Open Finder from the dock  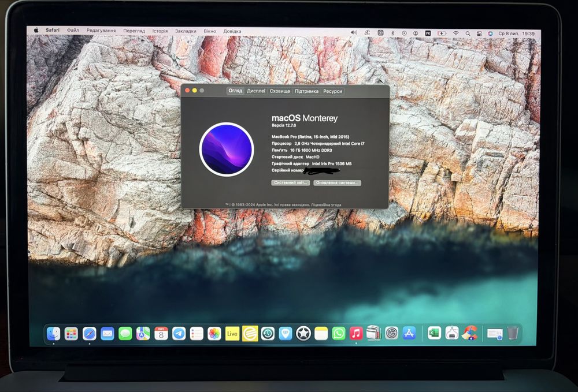54,334
